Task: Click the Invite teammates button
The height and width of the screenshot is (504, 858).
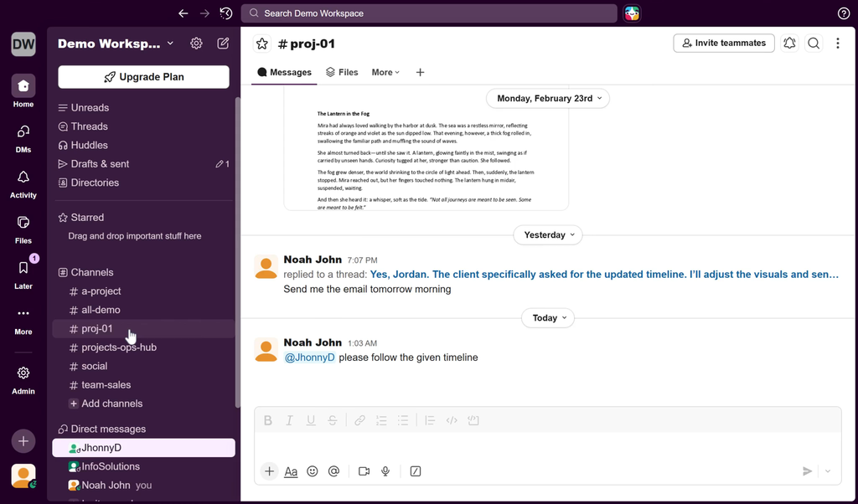Action: (x=723, y=43)
